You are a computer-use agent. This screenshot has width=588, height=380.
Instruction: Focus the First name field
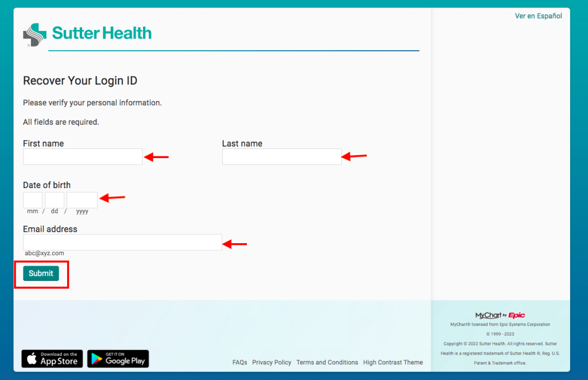(83, 156)
